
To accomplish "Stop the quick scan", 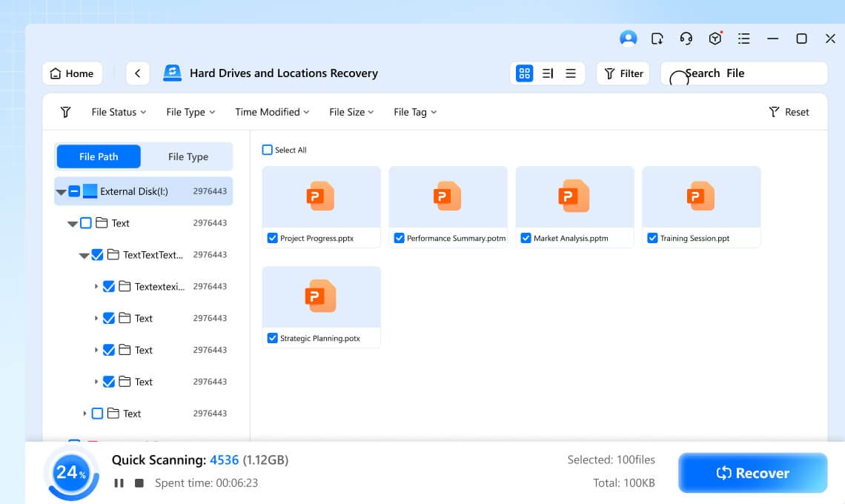I will coord(139,483).
